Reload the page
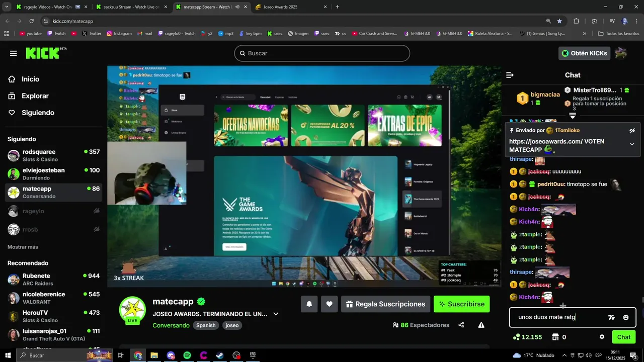The width and height of the screenshot is (644, 362). [31, 21]
